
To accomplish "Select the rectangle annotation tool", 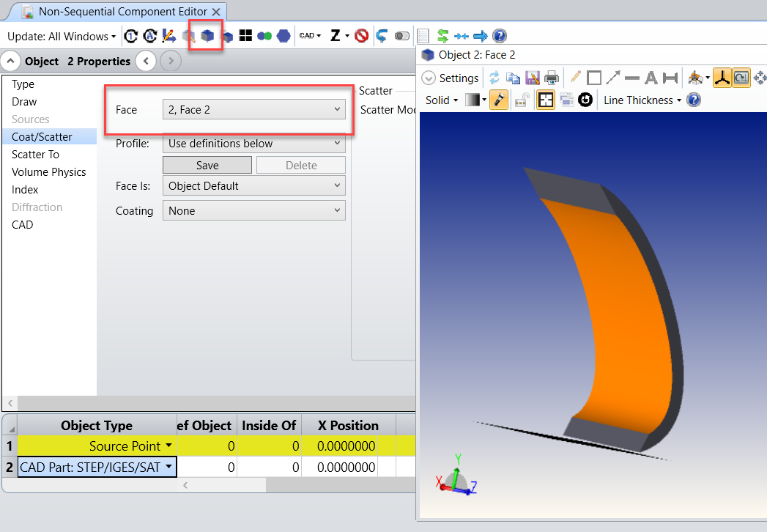I will pos(594,78).
